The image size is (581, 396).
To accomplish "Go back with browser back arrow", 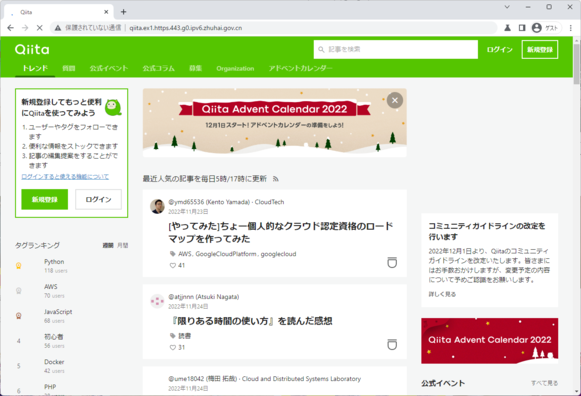I will [10, 28].
